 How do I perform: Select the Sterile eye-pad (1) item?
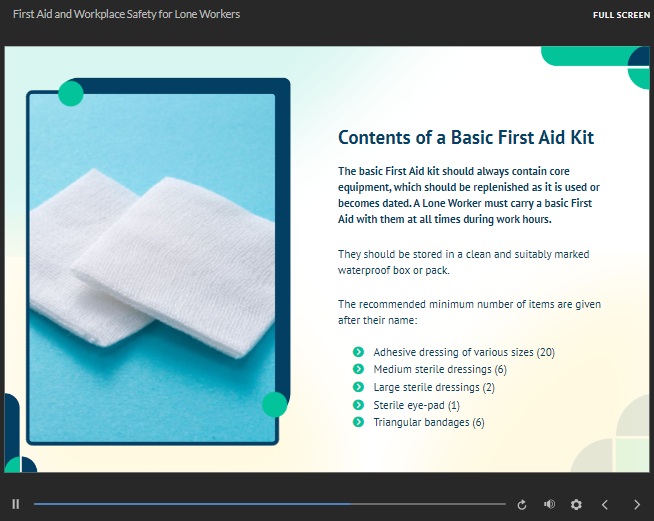tap(416, 405)
